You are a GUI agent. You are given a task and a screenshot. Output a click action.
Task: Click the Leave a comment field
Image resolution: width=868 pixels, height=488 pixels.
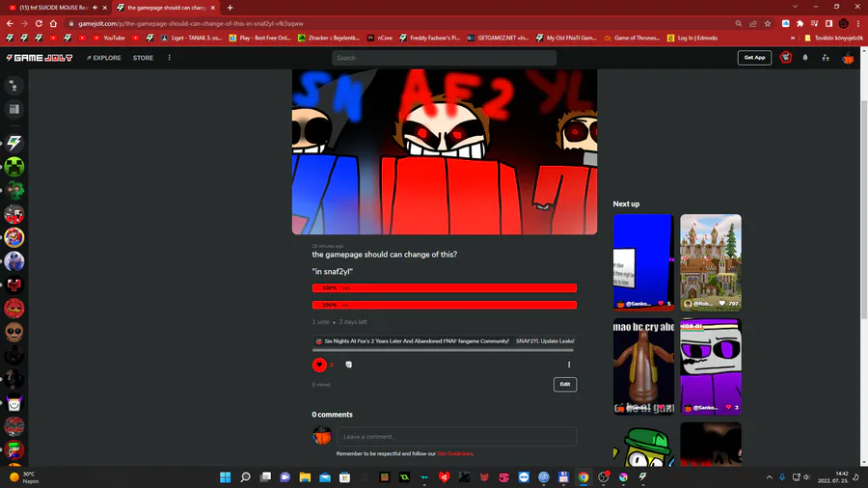pos(457,437)
